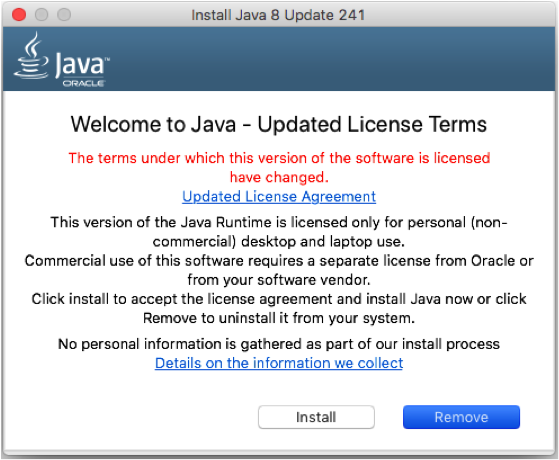Viewport: 559px width, 460px height.
Task: Click the window title Install Java 8 Update 241
Action: coord(278,15)
